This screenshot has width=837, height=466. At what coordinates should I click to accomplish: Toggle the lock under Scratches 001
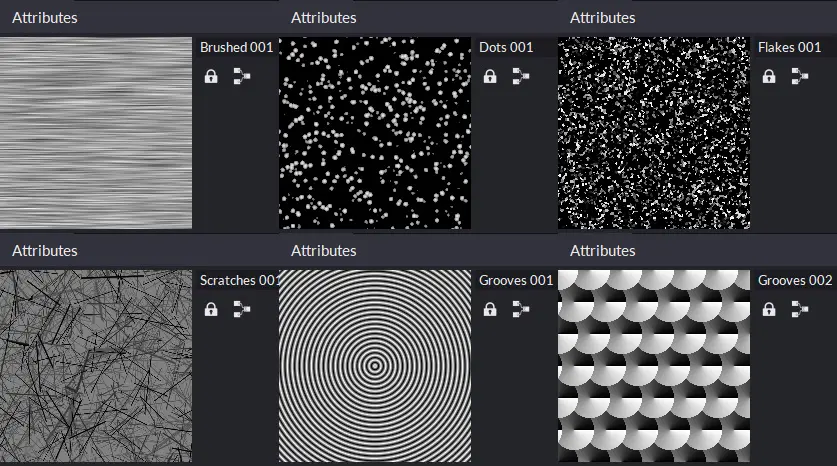point(211,309)
